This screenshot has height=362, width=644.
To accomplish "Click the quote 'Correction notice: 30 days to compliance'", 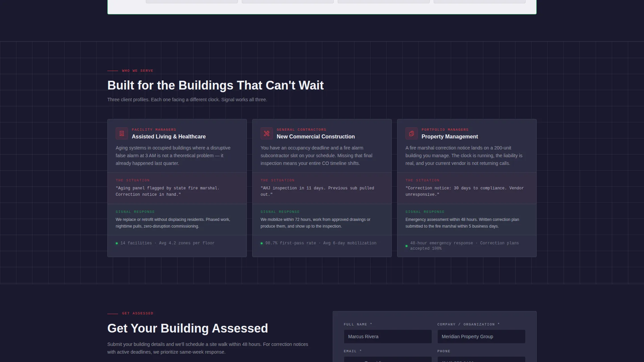I will (x=465, y=191).
